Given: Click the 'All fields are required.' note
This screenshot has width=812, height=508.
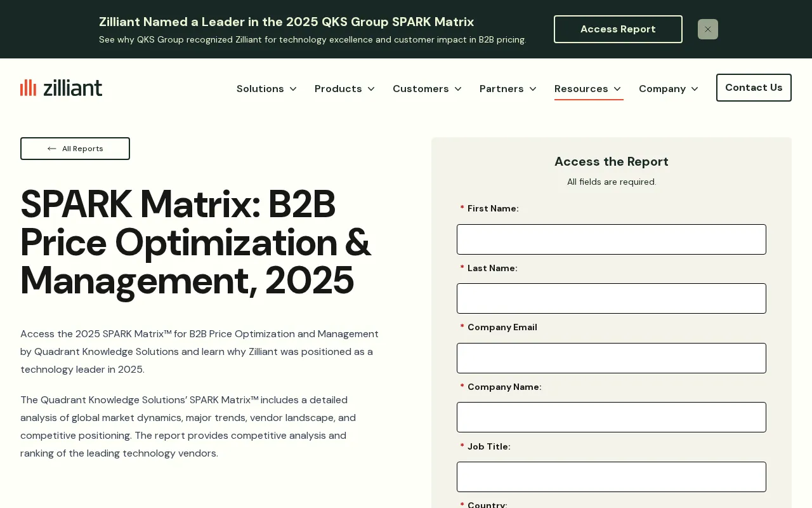Looking at the screenshot, I should click(x=612, y=182).
